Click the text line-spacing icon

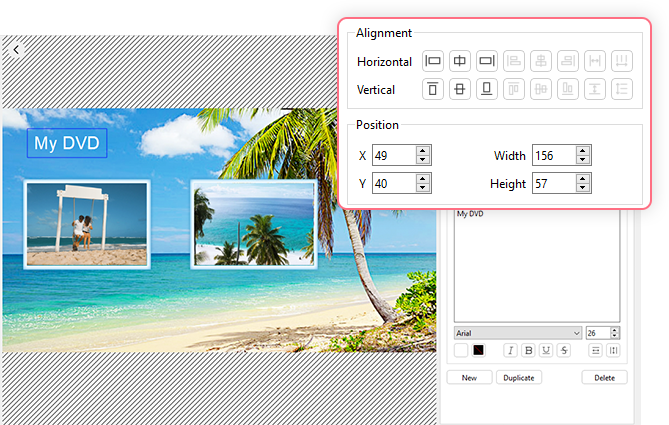tap(594, 350)
